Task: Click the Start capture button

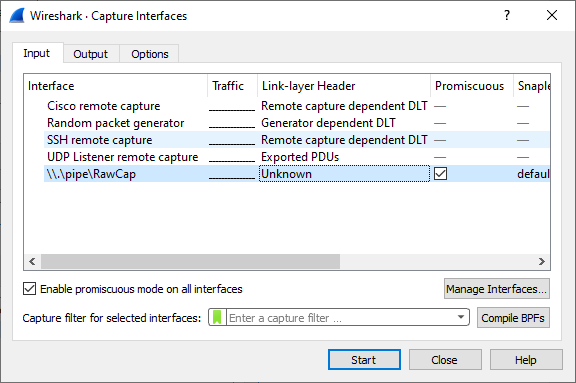Action: click(x=364, y=360)
